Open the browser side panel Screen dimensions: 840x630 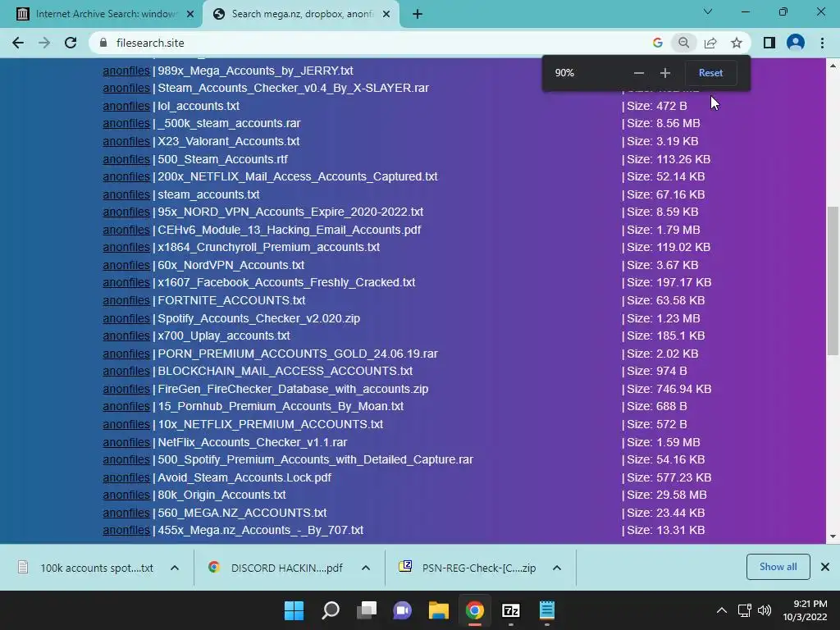769,43
